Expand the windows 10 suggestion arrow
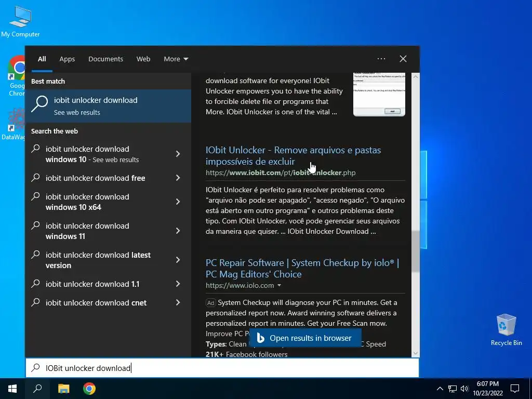Image resolution: width=532 pixels, height=399 pixels. point(178,154)
